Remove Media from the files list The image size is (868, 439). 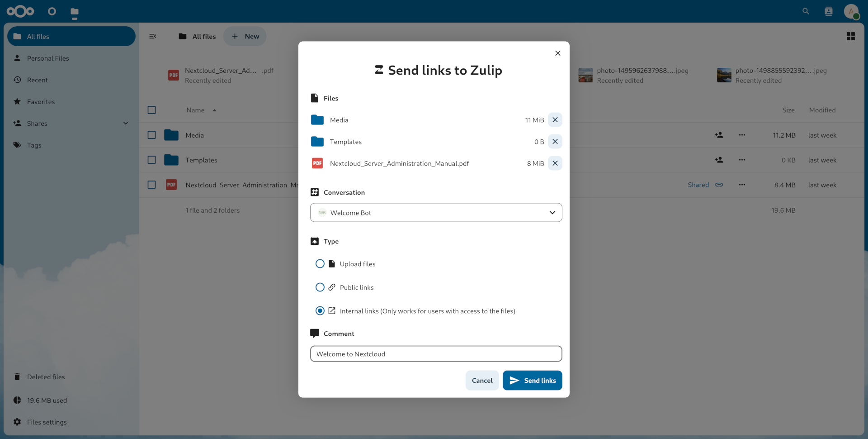click(x=555, y=120)
